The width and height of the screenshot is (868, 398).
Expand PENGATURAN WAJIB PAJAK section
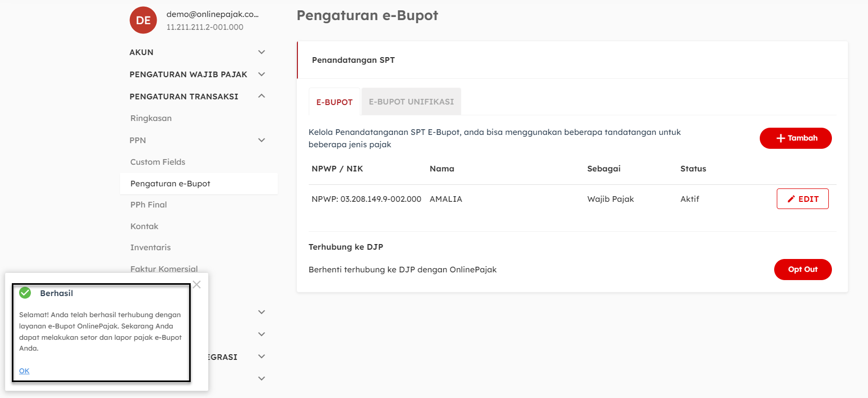pos(261,74)
